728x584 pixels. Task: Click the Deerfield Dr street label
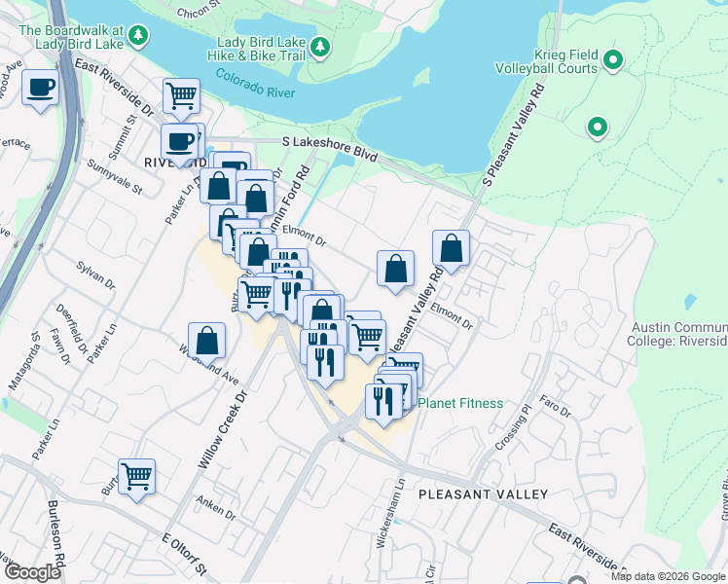coord(72,329)
